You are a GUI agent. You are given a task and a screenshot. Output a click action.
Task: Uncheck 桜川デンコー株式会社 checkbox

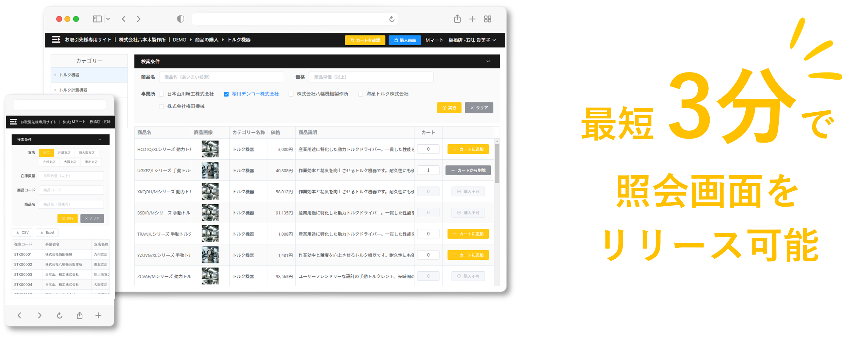(x=226, y=94)
